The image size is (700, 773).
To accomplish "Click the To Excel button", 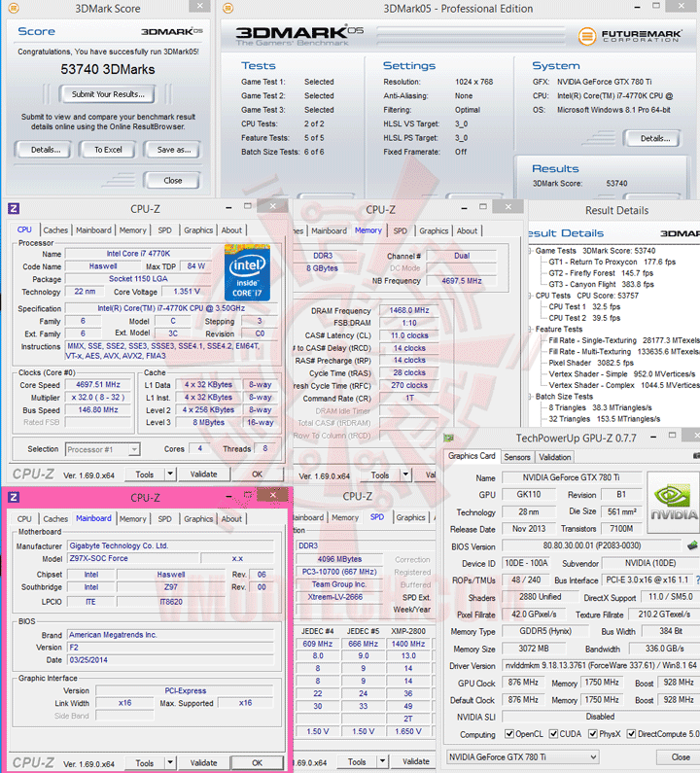I will [x=108, y=150].
